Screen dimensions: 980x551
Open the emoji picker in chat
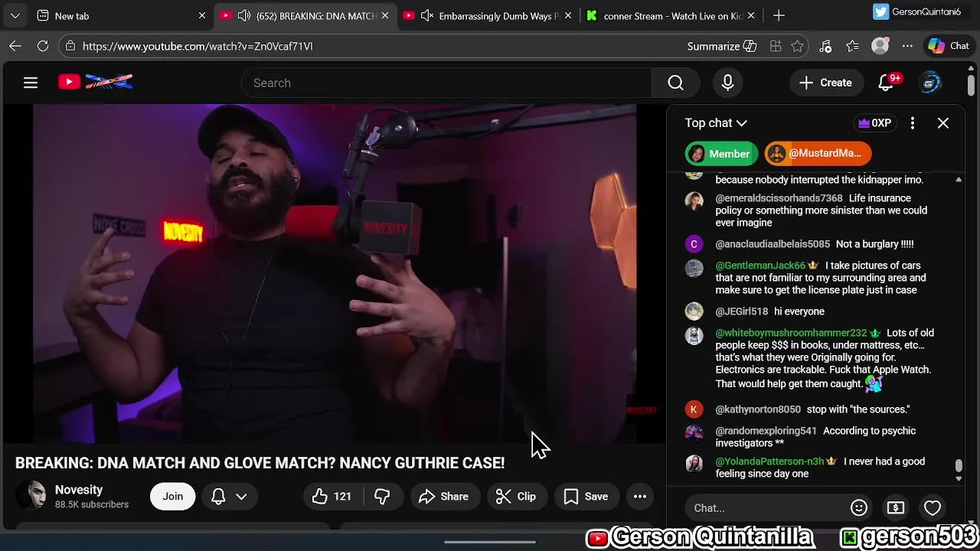[x=859, y=508]
